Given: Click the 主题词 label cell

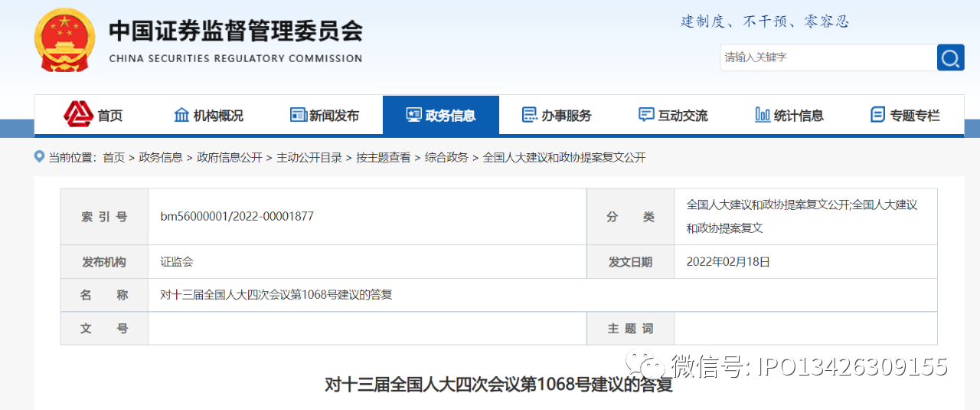Looking at the screenshot, I should [630, 328].
